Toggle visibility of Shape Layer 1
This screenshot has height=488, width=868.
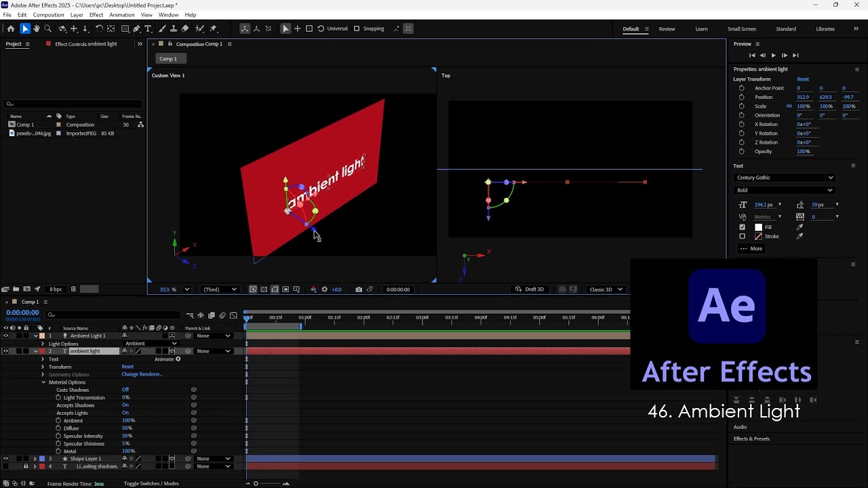click(5, 459)
